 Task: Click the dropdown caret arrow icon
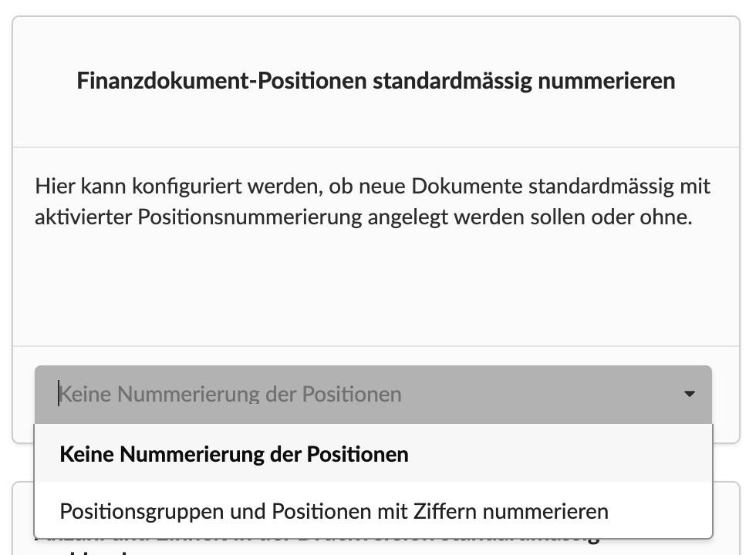point(689,395)
